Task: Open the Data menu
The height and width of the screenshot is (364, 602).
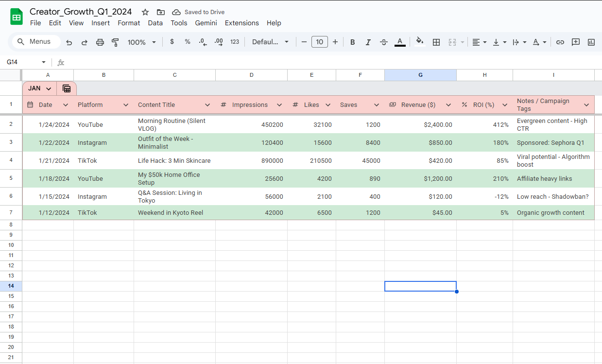Action: point(155,23)
